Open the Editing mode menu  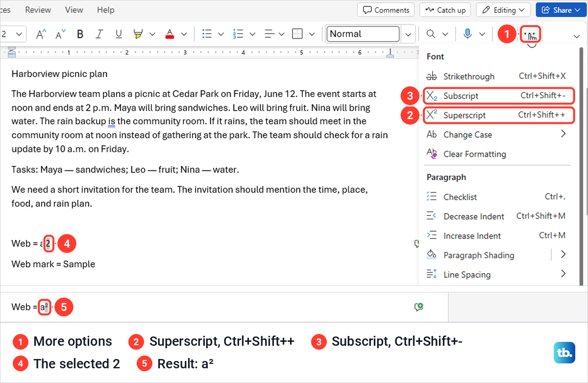point(503,10)
